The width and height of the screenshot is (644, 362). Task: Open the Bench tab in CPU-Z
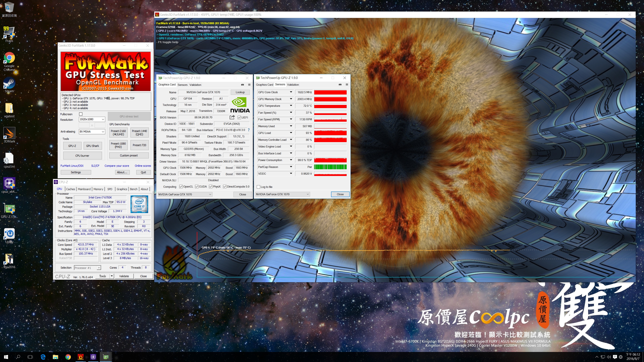click(134, 189)
